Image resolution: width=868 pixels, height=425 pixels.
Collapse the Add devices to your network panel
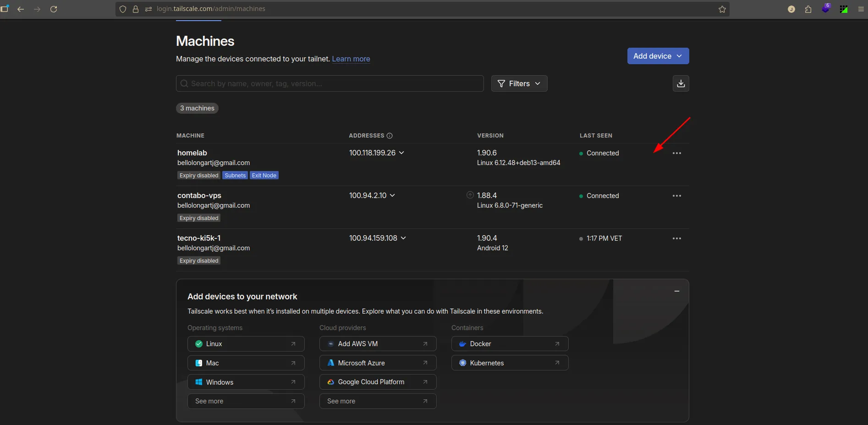pyautogui.click(x=676, y=291)
